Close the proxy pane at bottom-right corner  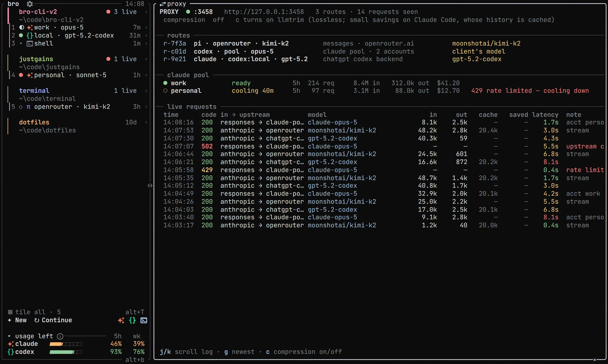coord(595,360)
